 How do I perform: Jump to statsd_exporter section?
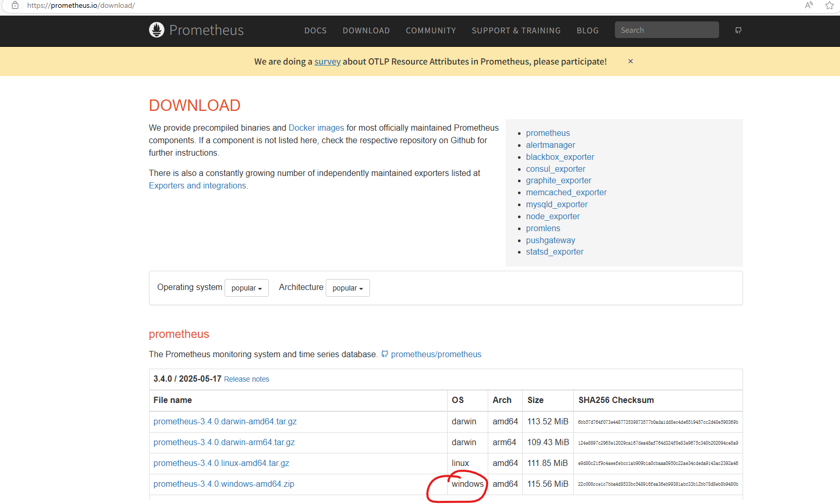(554, 252)
